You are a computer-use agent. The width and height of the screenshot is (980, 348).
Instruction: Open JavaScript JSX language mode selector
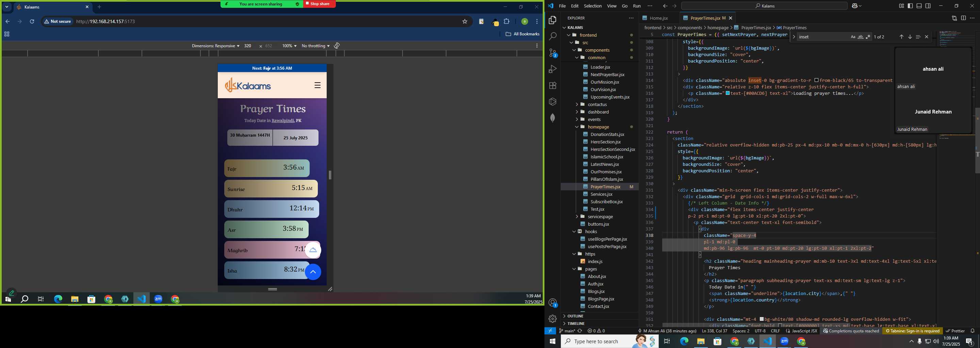click(x=804, y=331)
